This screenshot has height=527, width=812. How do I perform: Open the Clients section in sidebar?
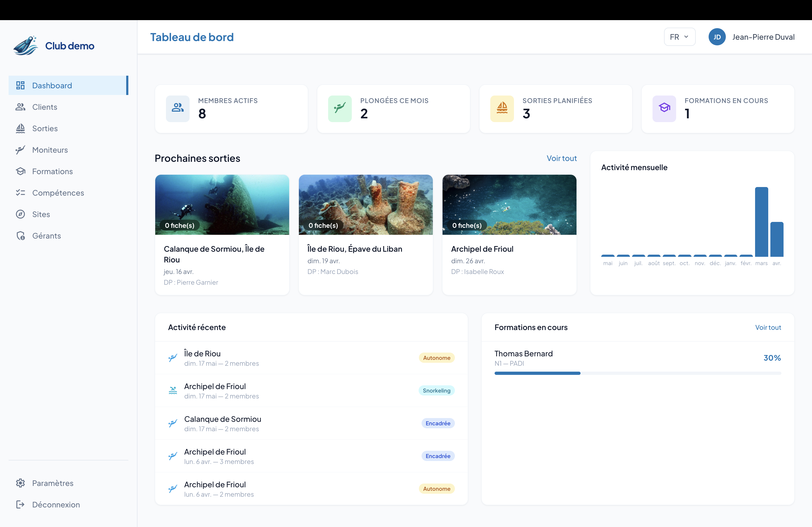pyautogui.click(x=45, y=107)
